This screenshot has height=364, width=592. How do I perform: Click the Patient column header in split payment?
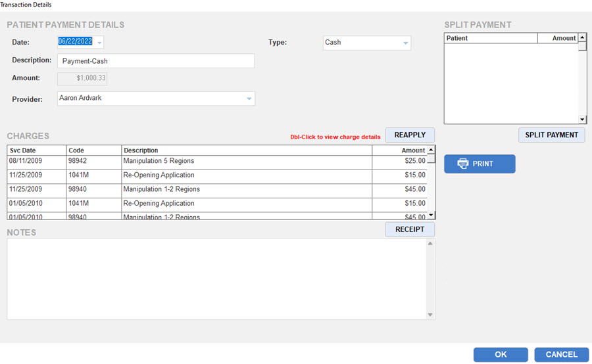(x=490, y=39)
